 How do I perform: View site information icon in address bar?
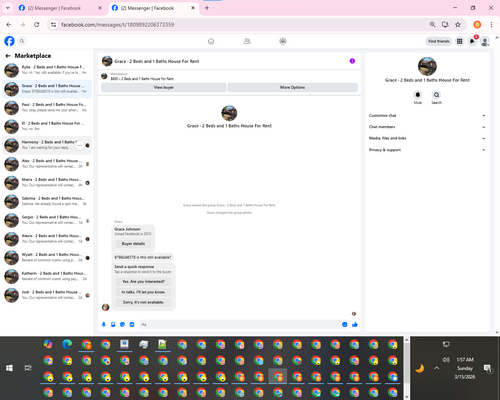tap(53, 24)
